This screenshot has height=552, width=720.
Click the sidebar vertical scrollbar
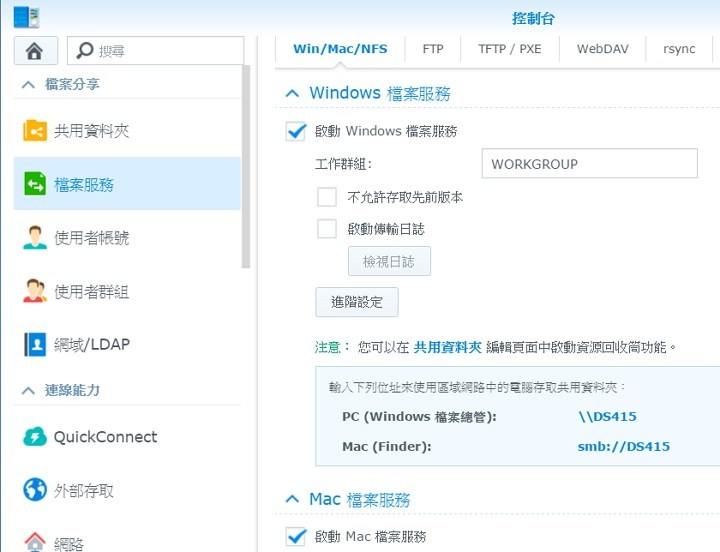tap(246, 166)
